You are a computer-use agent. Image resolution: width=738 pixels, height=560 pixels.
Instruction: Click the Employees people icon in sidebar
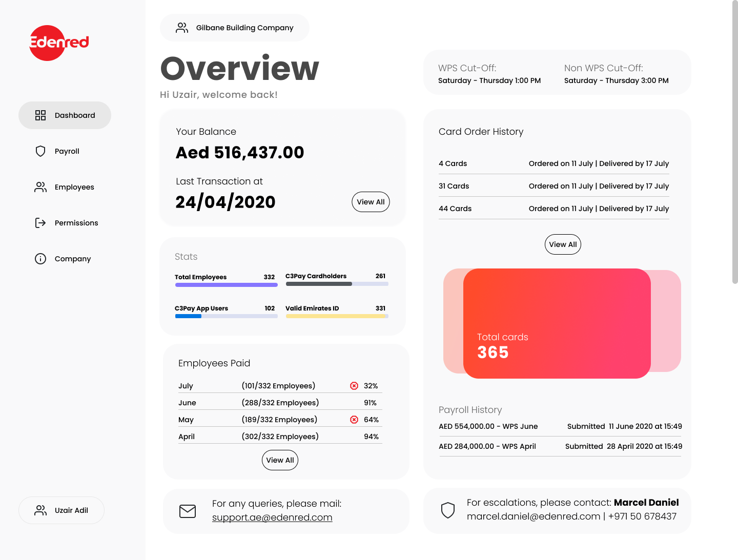(x=40, y=187)
